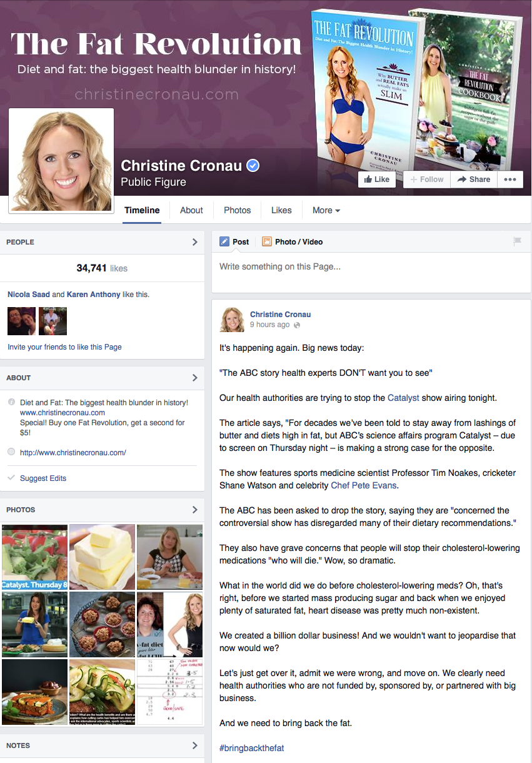The image size is (532, 763).
Task: Open the More dropdown tab
Action: 326,210
